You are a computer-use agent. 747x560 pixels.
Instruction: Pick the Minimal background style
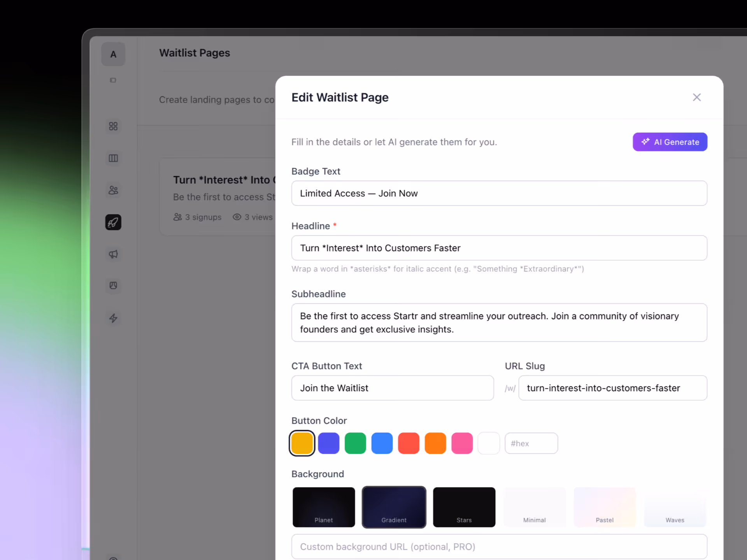[x=535, y=507]
